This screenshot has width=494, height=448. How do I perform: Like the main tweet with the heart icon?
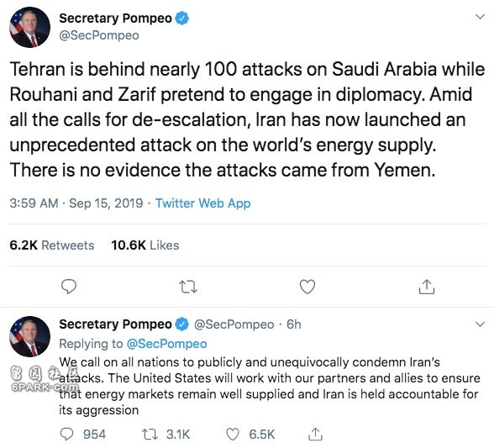coord(307,287)
